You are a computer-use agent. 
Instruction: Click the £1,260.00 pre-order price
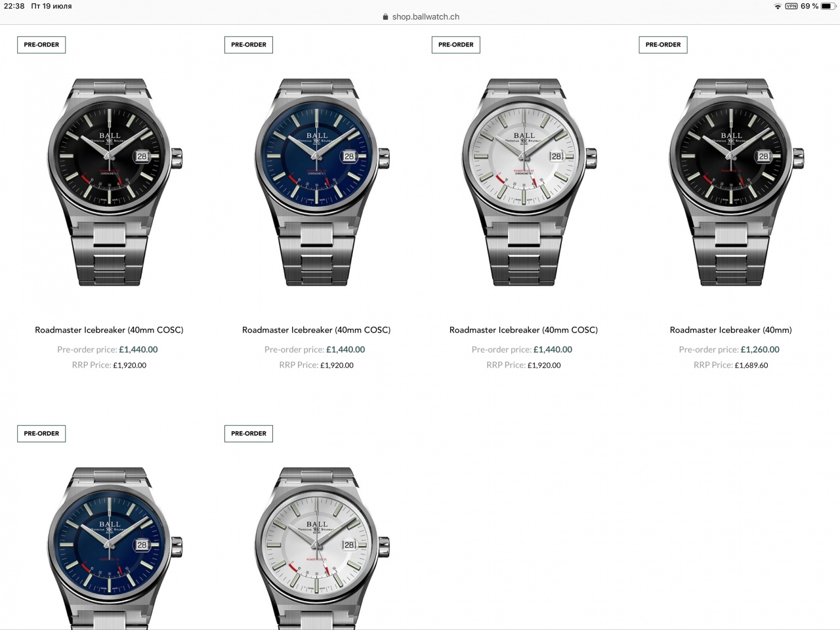coord(760,350)
